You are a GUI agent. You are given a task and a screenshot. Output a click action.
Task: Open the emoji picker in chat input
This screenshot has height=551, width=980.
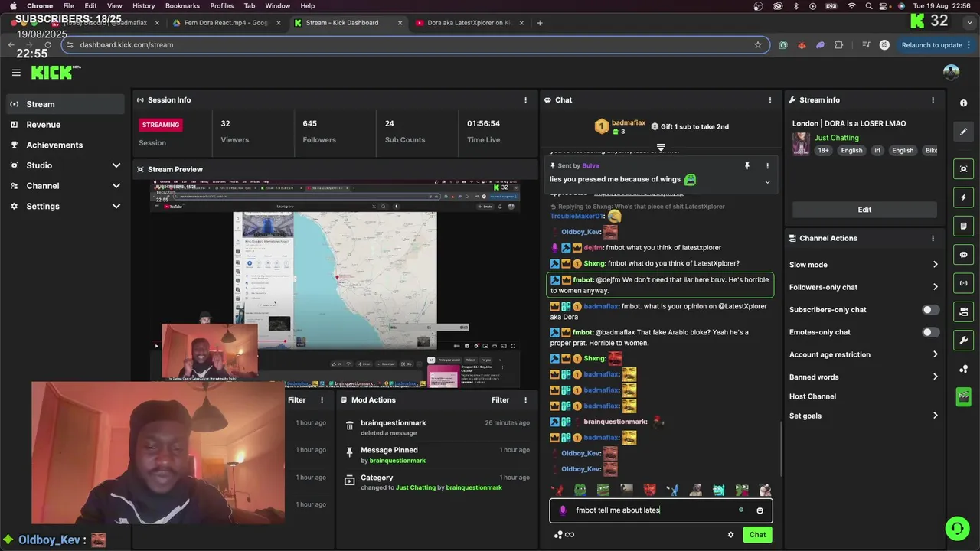pyautogui.click(x=759, y=510)
